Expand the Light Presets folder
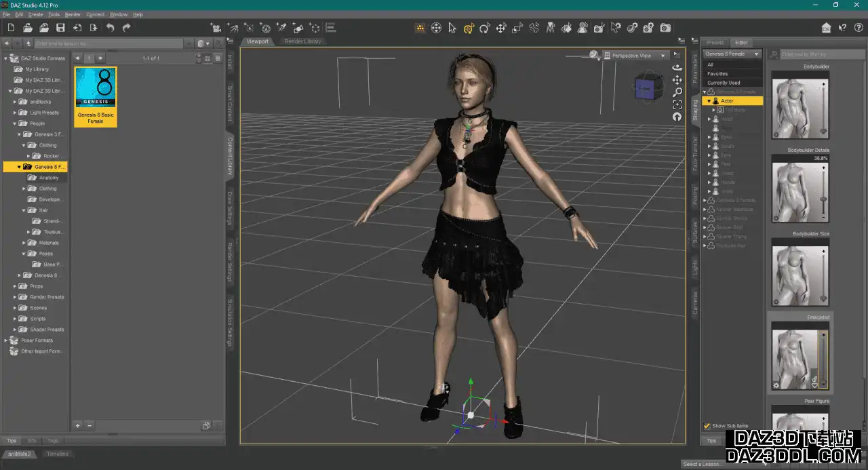Screen dimensions: 868x470 pos(15,113)
